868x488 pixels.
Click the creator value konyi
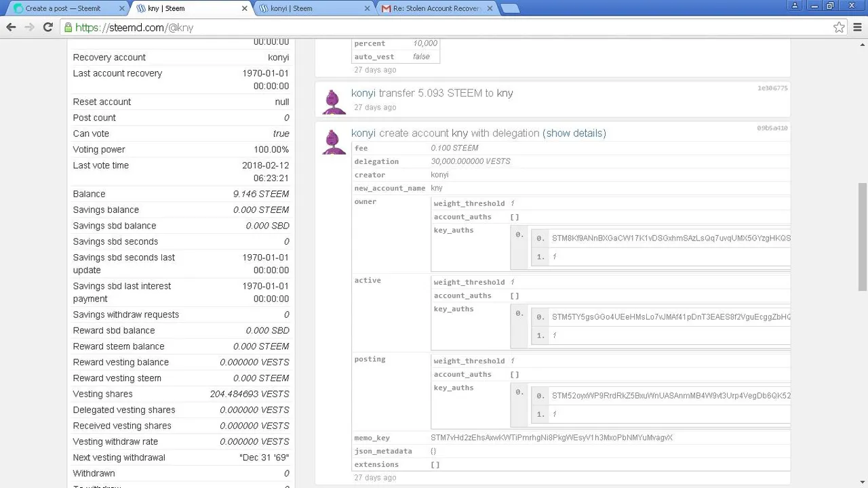pyautogui.click(x=439, y=175)
